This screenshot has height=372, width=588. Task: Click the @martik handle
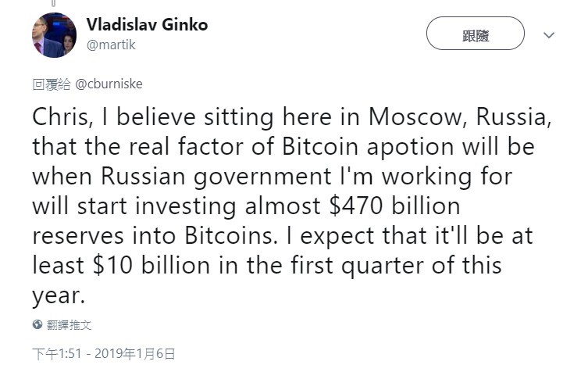click(111, 45)
